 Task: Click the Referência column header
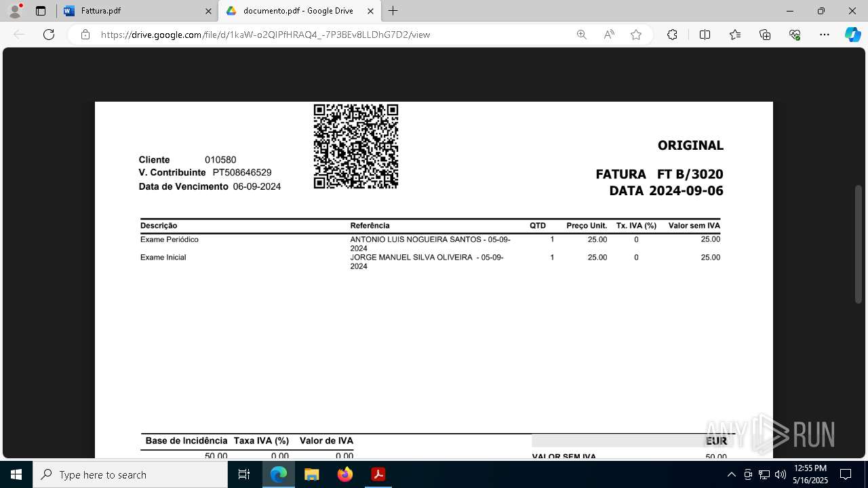pos(370,226)
